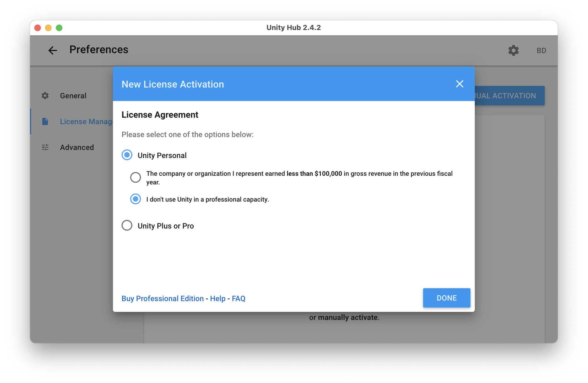Screen dimensions: 588x383
Task: Click the License Management document icon
Action: coord(45,122)
